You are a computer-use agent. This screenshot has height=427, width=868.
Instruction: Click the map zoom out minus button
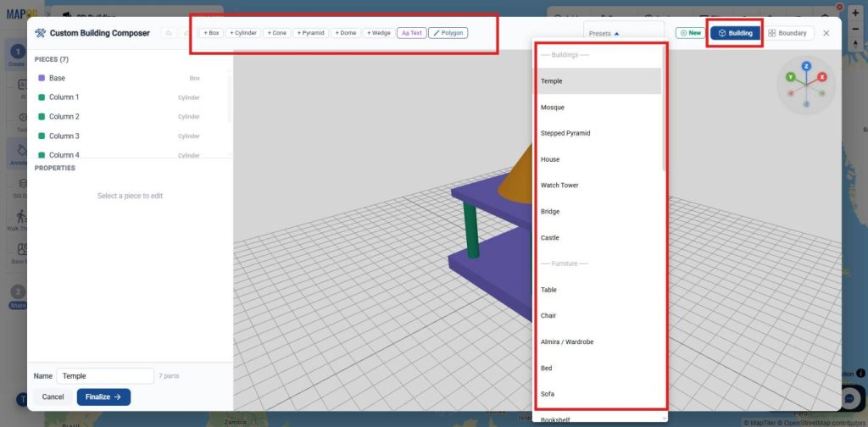[855, 29]
